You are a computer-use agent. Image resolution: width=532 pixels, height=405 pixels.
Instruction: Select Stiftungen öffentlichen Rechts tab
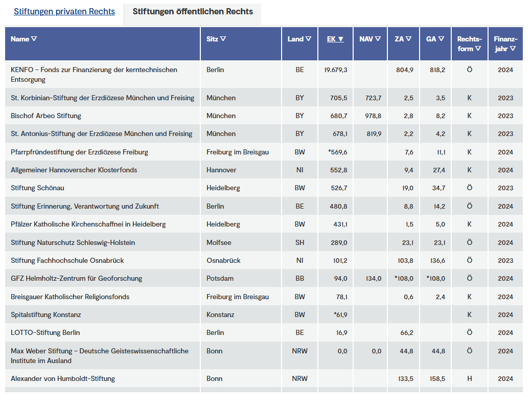point(193,12)
